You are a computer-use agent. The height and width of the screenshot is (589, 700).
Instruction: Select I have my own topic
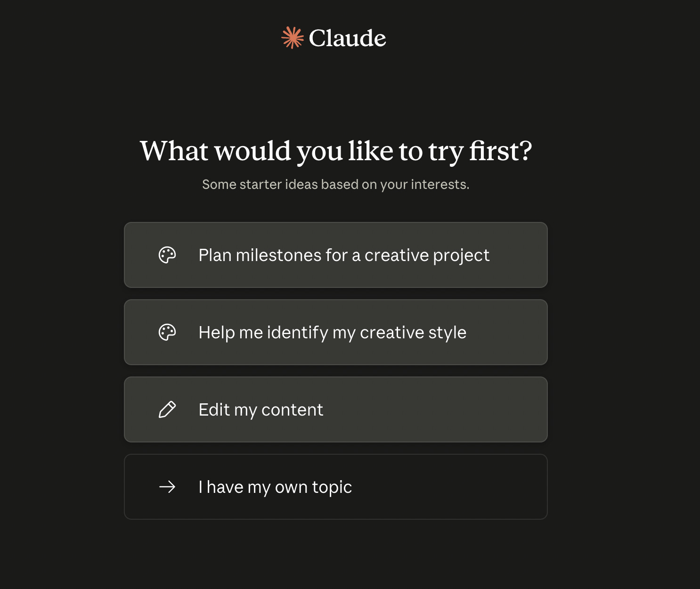point(336,487)
